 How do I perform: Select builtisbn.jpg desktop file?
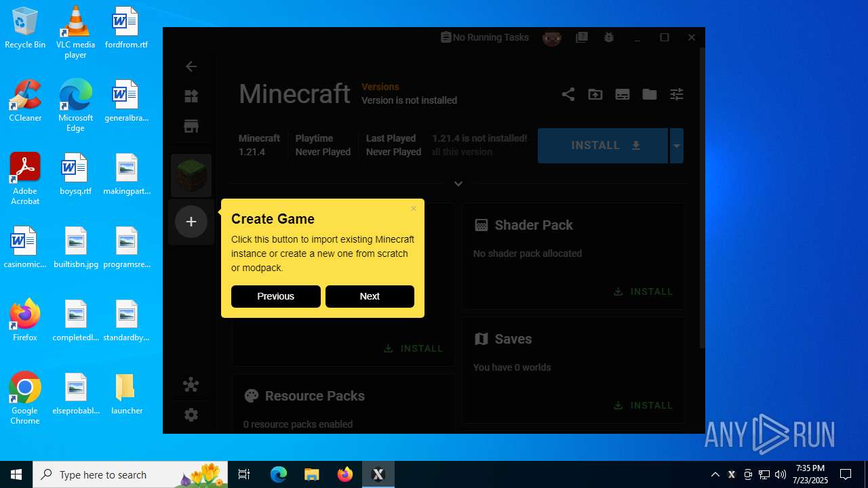point(75,248)
